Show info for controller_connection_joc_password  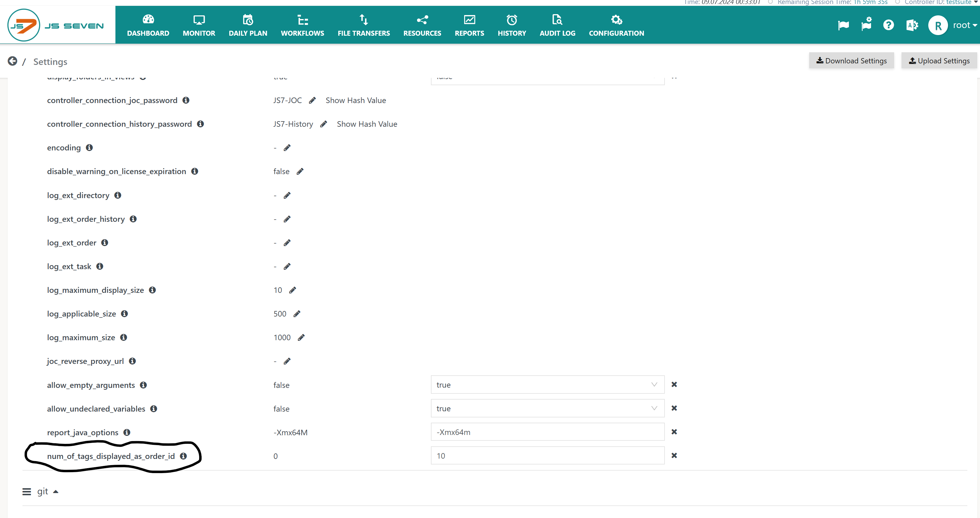click(186, 100)
